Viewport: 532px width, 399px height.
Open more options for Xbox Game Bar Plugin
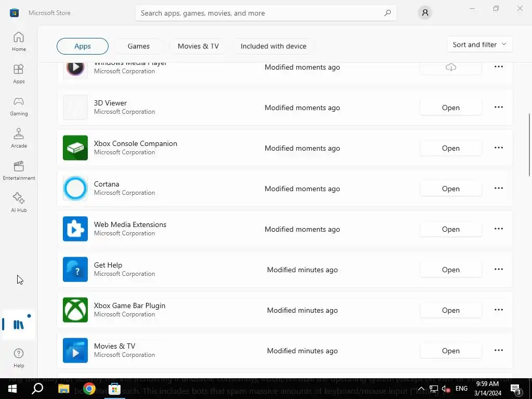pos(498,310)
